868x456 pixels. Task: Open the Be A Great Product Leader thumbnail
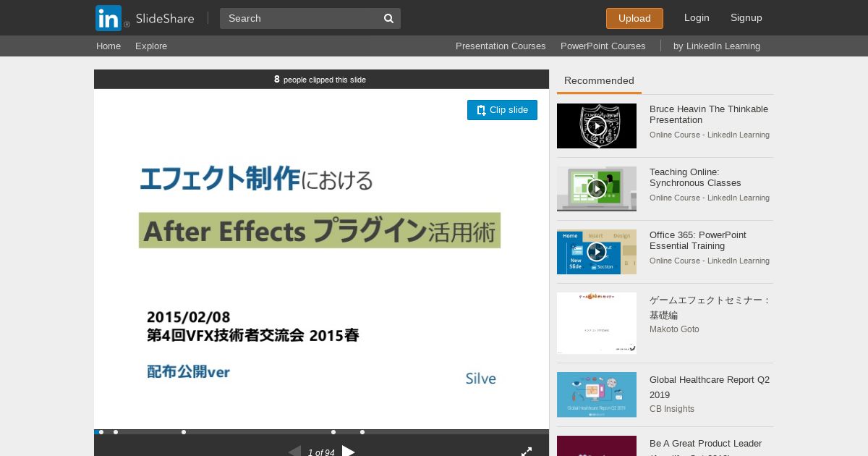click(597, 446)
